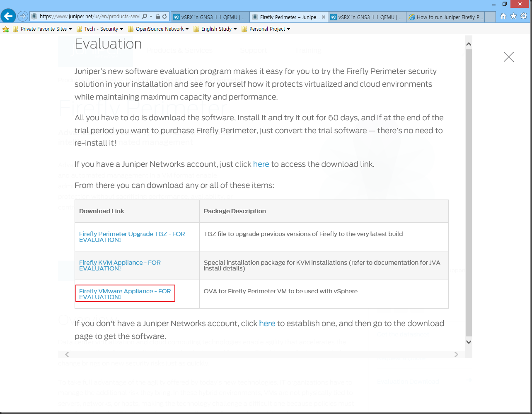Click 'here' link to establish a Juniper account

(267, 324)
